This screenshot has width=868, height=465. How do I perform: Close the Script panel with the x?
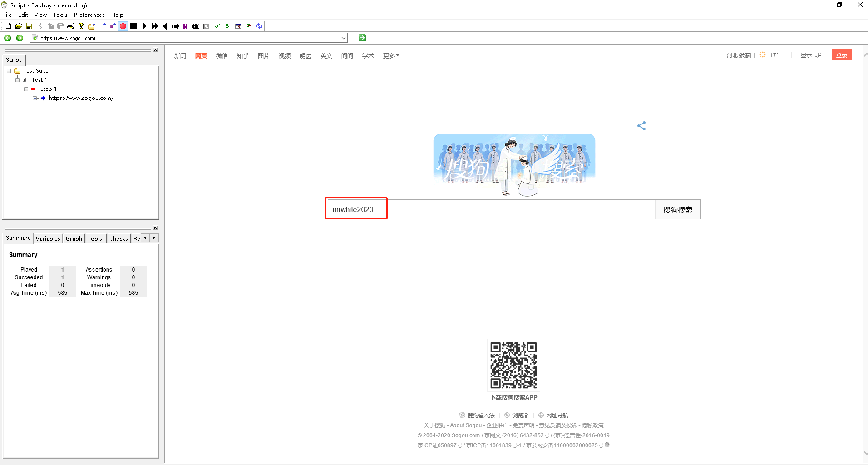click(155, 50)
